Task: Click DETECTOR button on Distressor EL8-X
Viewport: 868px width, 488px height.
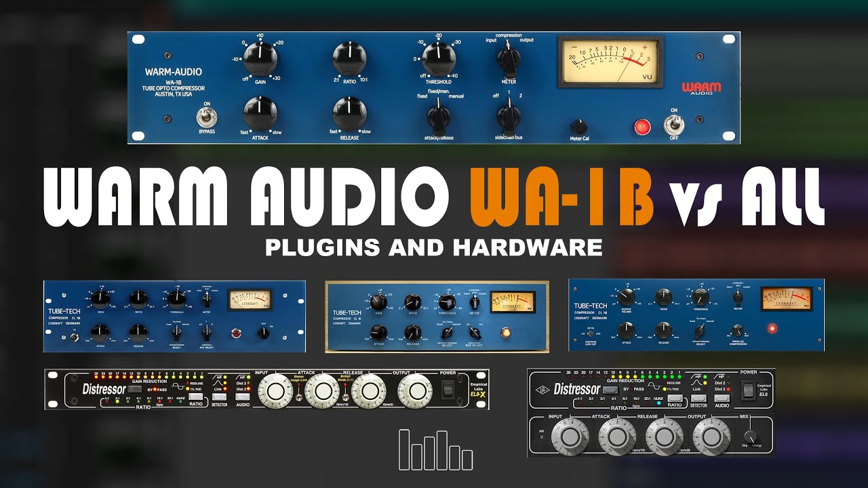Action: pyautogui.click(x=218, y=396)
